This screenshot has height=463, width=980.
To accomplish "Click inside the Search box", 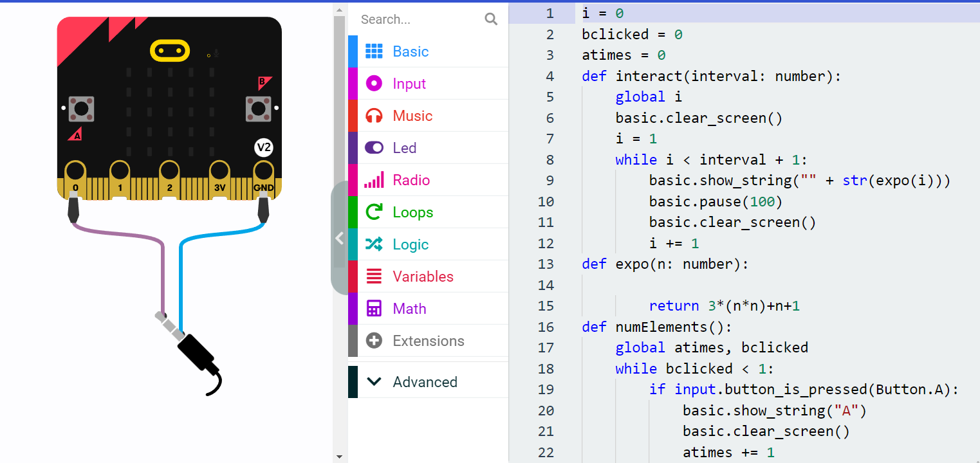I will pyautogui.click(x=418, y=19).
